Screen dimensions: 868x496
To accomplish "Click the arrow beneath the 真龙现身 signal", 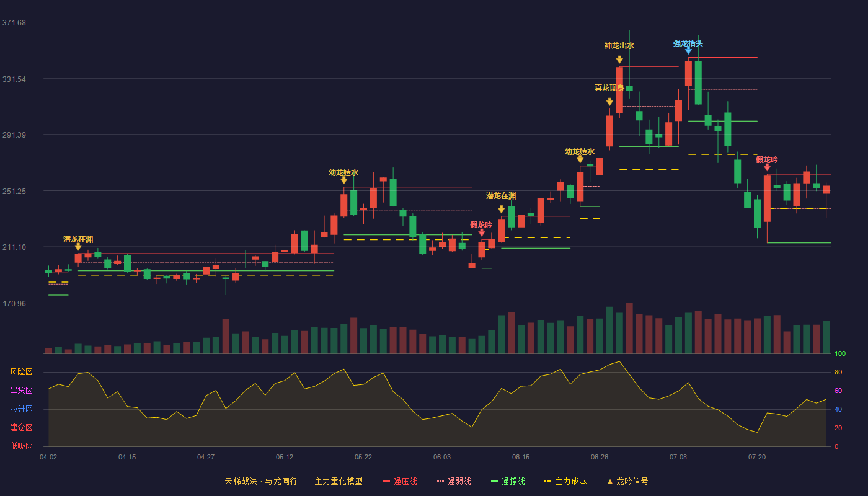I will coord(609,102).
